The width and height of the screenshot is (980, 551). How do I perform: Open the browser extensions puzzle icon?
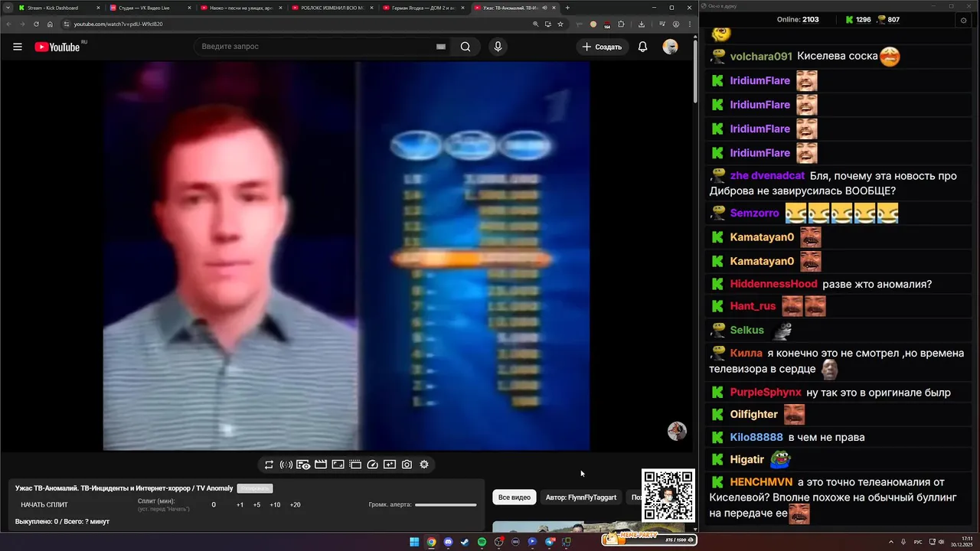[x=621, y=24]
